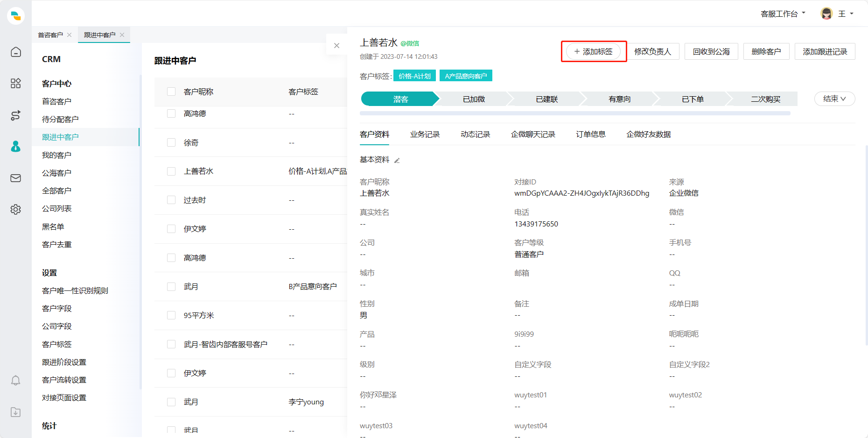Close the 跟进中客户 tab

click(122, 35)
